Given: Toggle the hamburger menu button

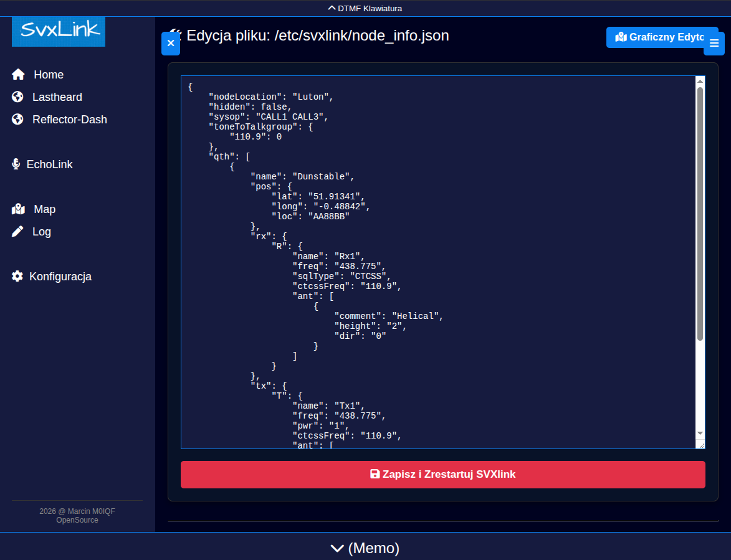Looking at the screenshot, I should [714, 43].
